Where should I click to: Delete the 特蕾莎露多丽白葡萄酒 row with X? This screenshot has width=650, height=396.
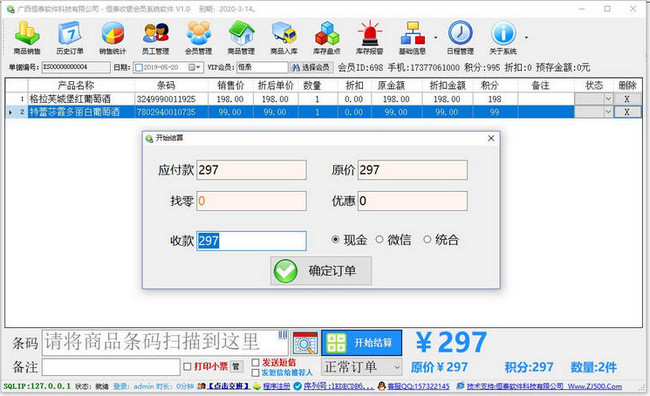point(627,112)
